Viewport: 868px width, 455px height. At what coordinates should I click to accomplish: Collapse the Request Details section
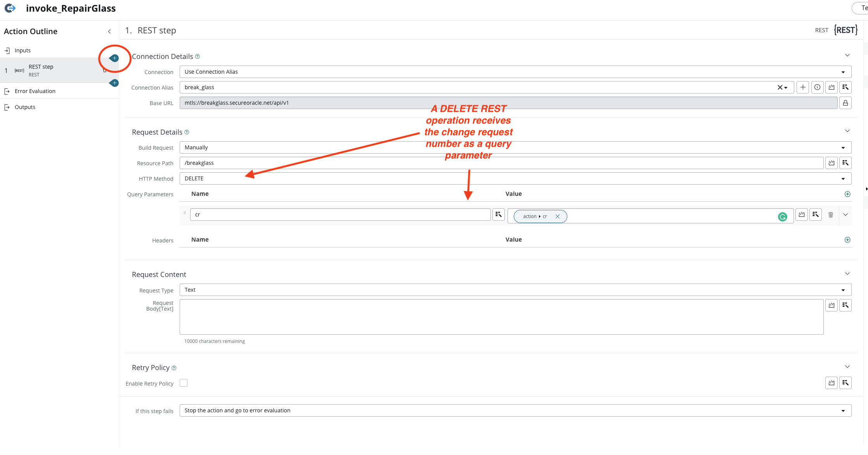tap(847, 131)
